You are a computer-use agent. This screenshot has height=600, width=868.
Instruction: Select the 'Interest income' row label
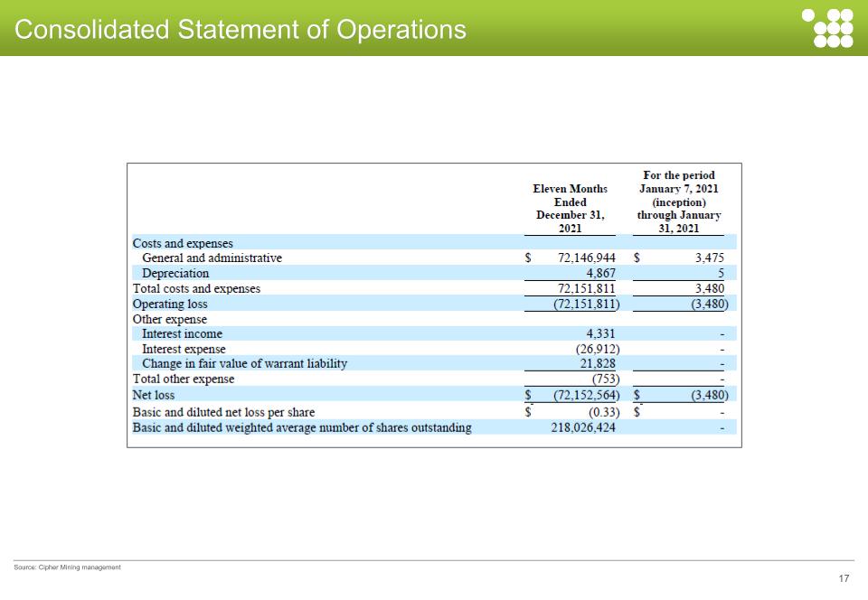pyautogui.click(x=182, y=334)
